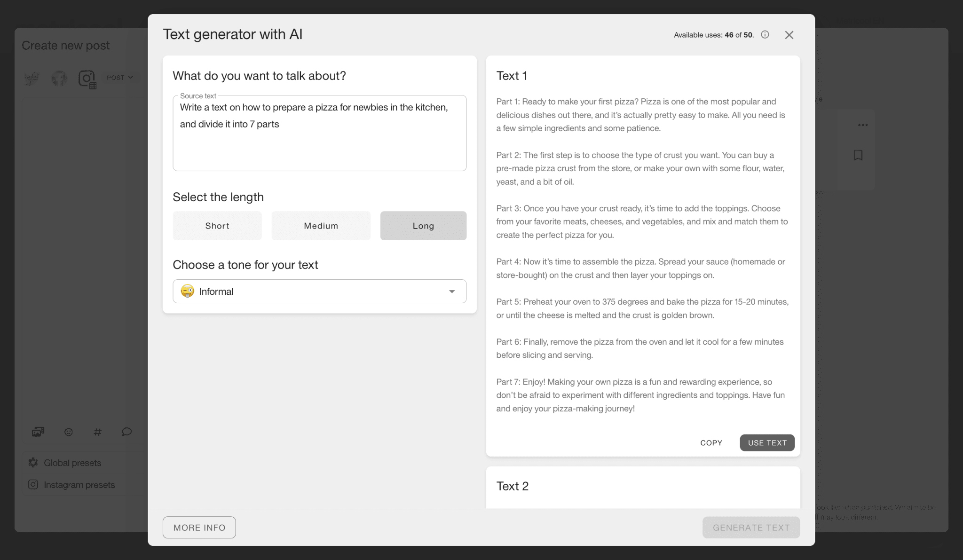Click the info icon next to available uses
The image size is (963, 560).
point(765,35)
